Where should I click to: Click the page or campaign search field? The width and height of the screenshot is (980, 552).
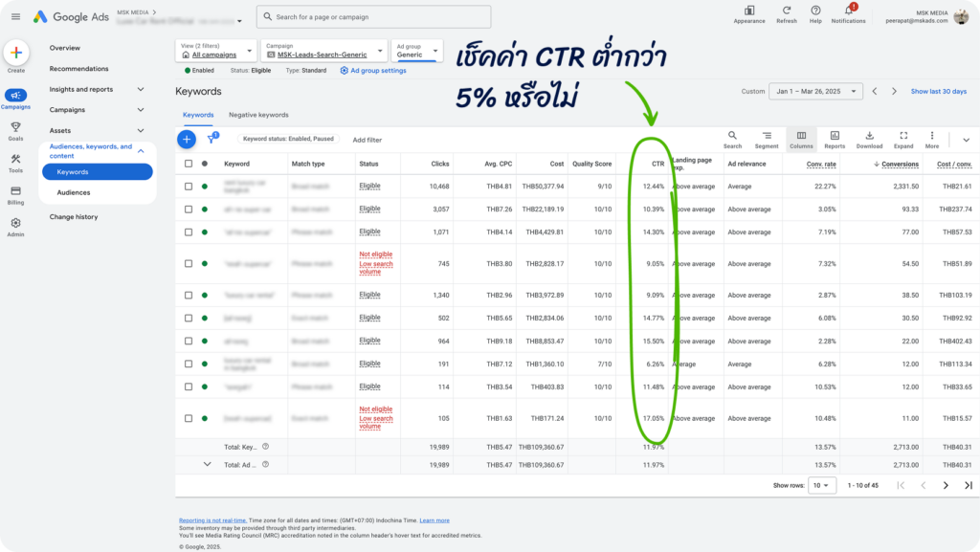click(374, 17)
